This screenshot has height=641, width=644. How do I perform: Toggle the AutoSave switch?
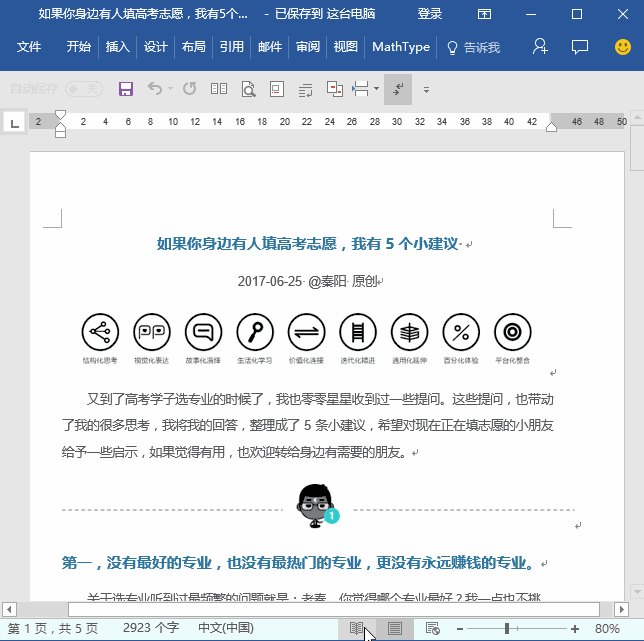[x=84, y=89]
